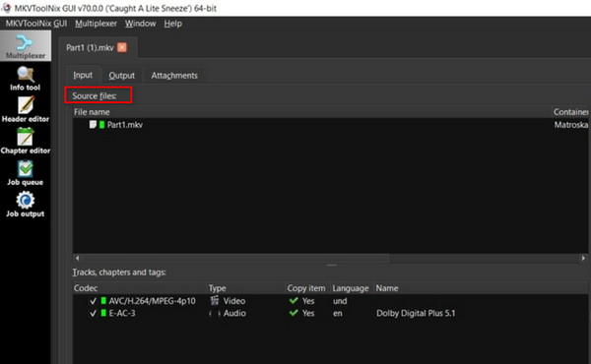Click the 'Tracks, chapters and tags:' label
Screen dimensions: 591x364
tap(119, 272)
